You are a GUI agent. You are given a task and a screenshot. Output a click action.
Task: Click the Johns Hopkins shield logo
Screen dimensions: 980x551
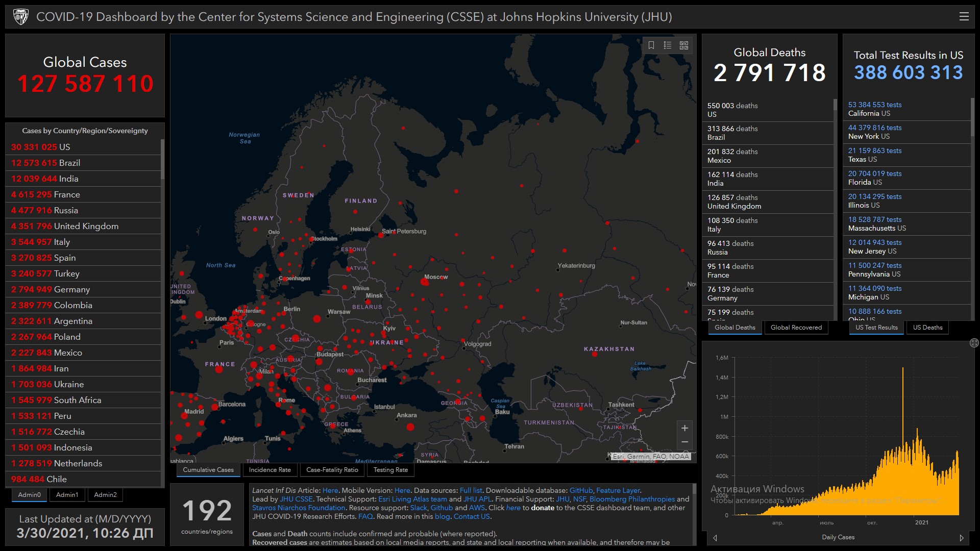tap(21, 17)
